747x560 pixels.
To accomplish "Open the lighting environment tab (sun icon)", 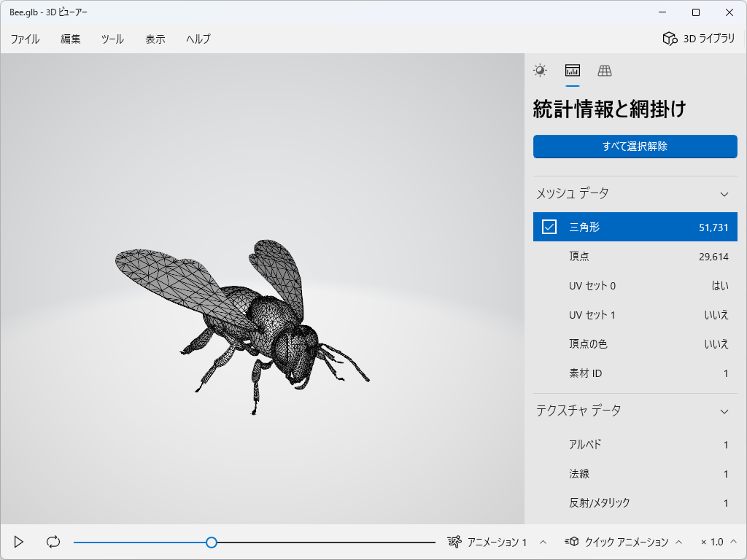I will point(541,70).
